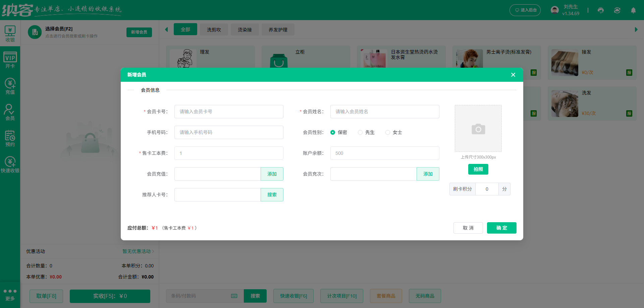
Task: Open the 充值 recharge sidebar icon
Action: click(10, 86)
